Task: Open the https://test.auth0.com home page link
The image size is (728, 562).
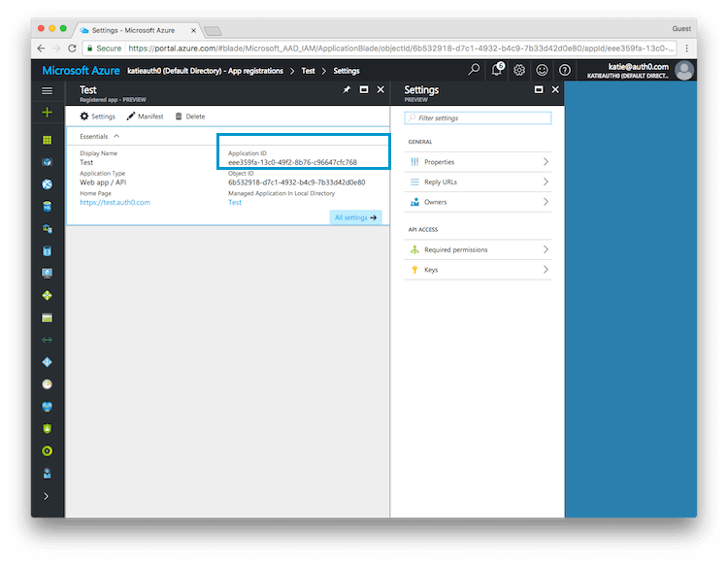Action: click(x=115, y=203)
